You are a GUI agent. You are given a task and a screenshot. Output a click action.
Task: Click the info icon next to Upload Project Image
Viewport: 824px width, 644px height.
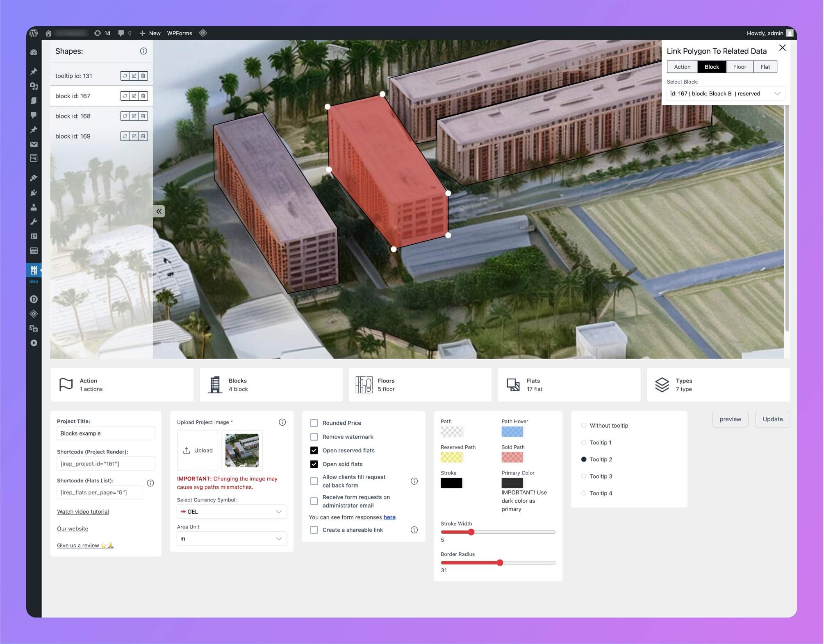click(x=282, y=422)
